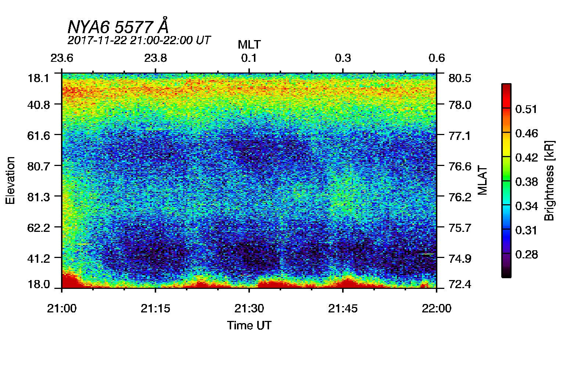This screenshot has height=368, width=588.
Task: Click the MLT tick value "0.6"
Action: click(x=437, y=58)
